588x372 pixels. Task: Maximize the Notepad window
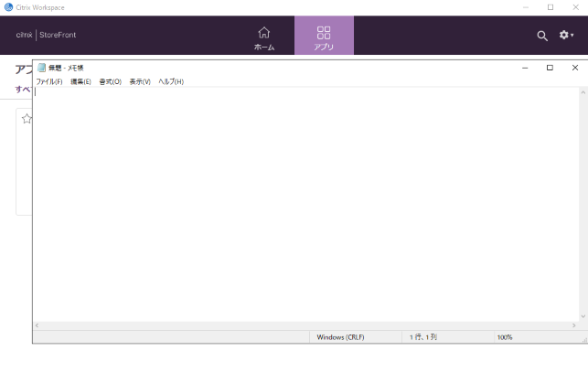click(550, 68)
